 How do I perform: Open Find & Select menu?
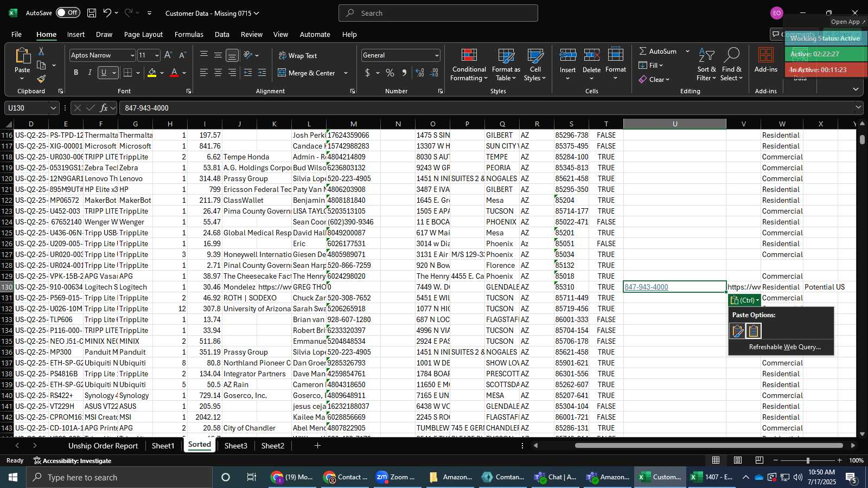point(732,65)
